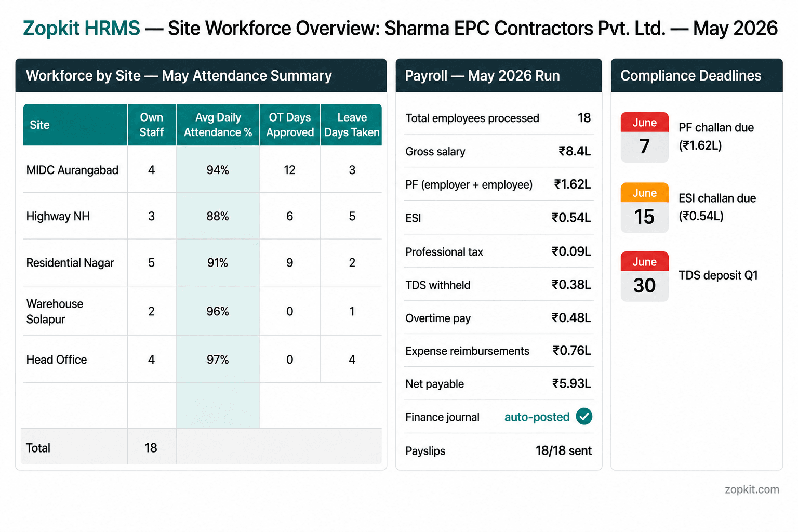Click the auto-posted finance journal status
Screen dimensions: 798x532
[x=537, y=417]
